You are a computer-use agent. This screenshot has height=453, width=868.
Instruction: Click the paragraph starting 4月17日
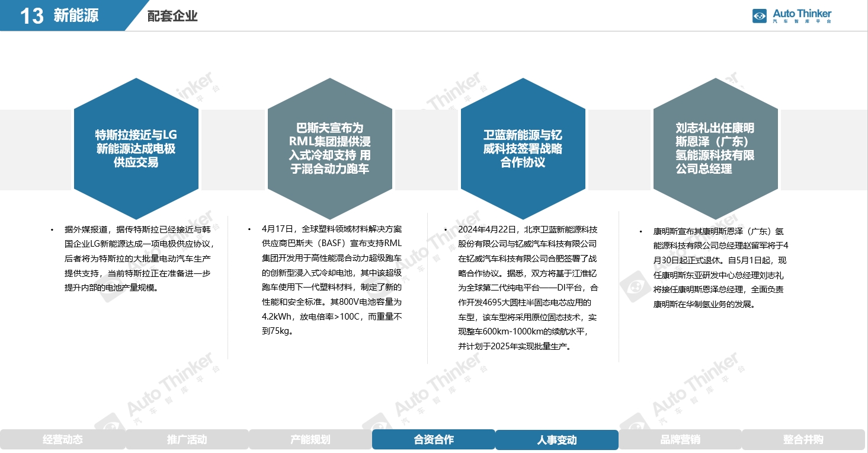pyautogui.click(x=332, y=280)
